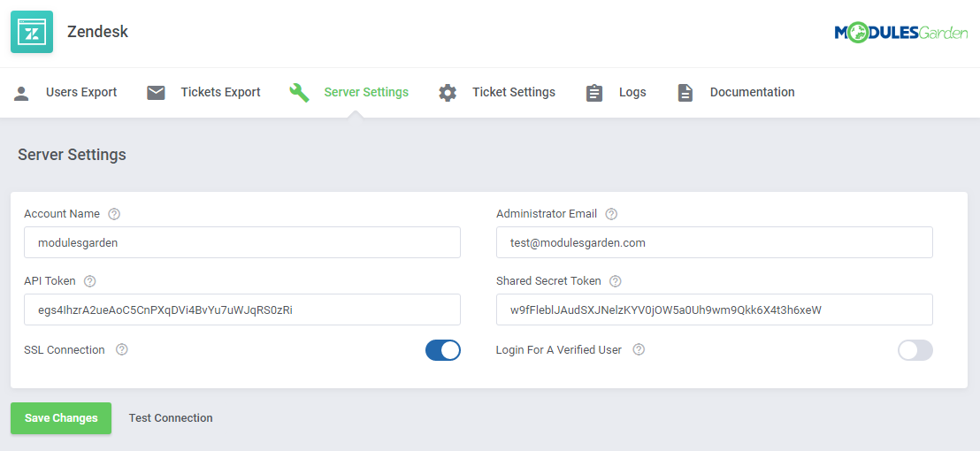980x451 pixels.
Task: Click into the Administrator Email field
Action: pos(714,242)
